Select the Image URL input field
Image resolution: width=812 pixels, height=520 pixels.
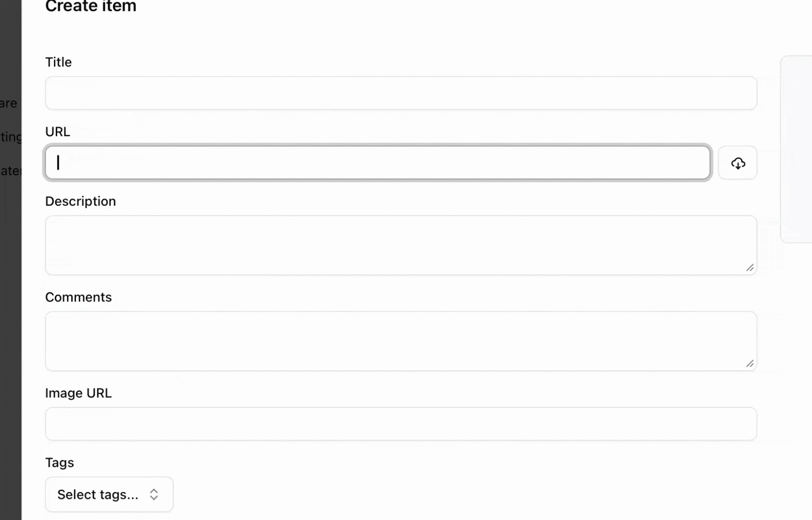[401, 424]
